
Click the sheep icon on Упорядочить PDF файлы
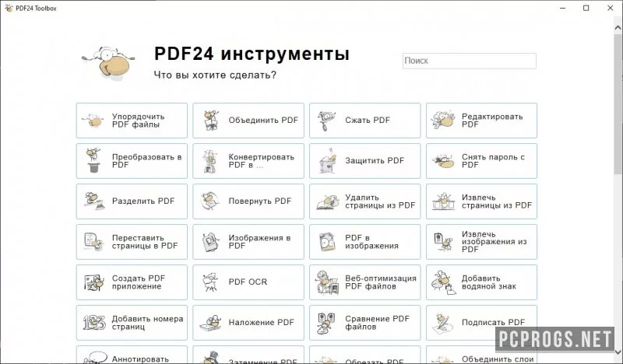93,121
